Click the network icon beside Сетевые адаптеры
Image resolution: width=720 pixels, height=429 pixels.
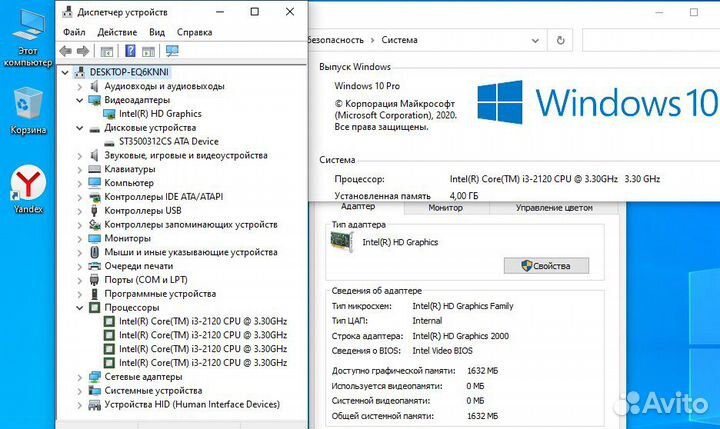click(94, 377)
